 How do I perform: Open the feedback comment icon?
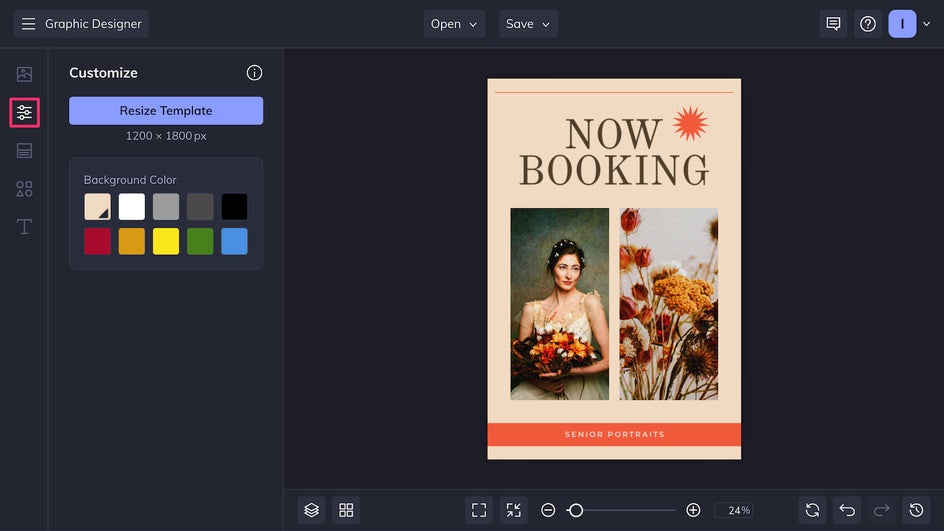click(x=833, y=23)
